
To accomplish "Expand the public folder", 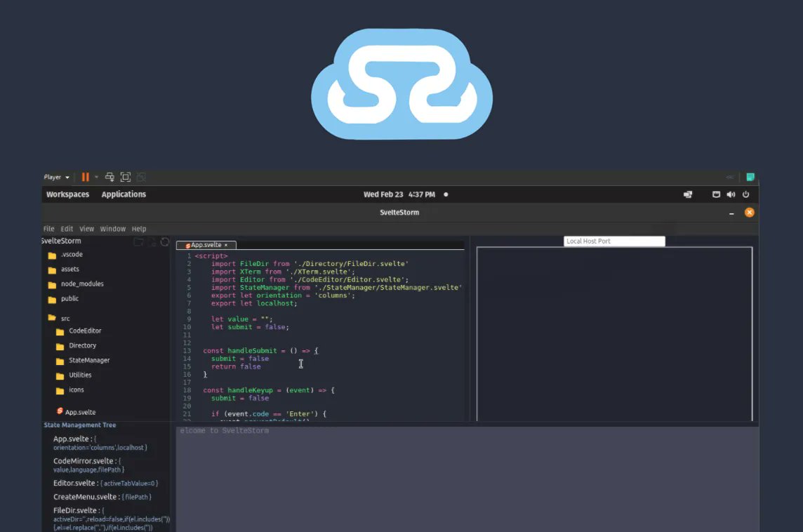I will click(63, 299).
